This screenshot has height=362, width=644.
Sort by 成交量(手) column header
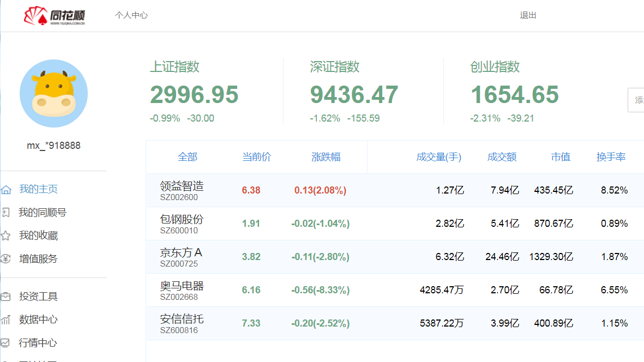tap(438, 157)
